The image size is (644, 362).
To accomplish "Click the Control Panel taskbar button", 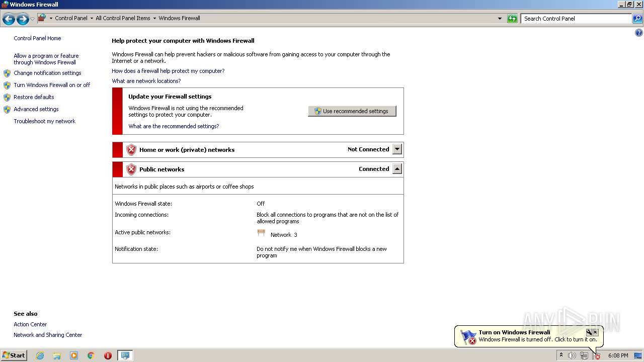I will point(125,355).
